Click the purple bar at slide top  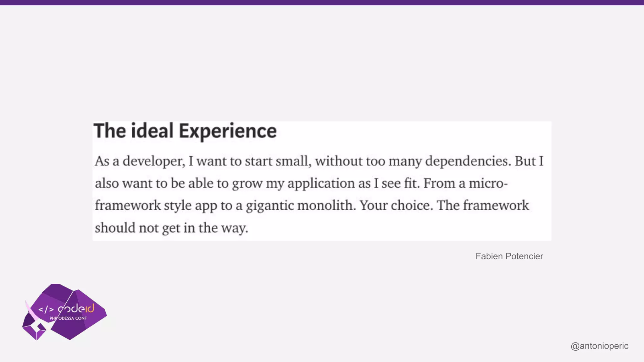tap(322, 3)
